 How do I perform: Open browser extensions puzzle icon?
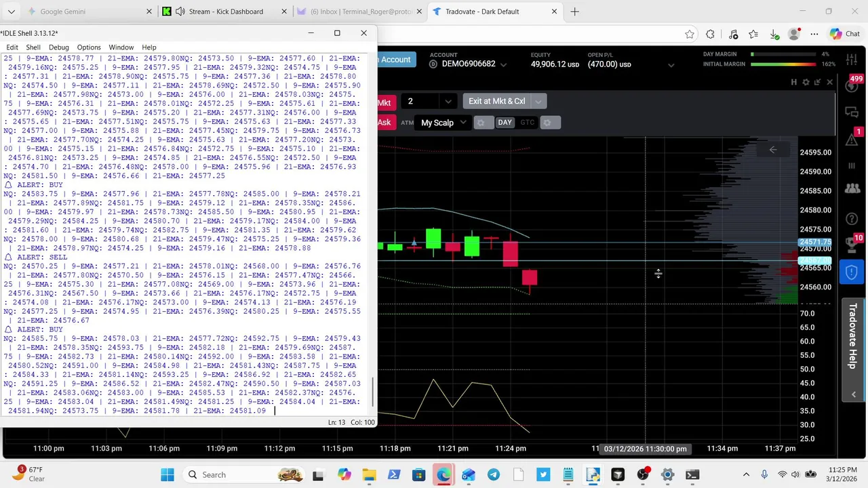(x=711, y=34)
